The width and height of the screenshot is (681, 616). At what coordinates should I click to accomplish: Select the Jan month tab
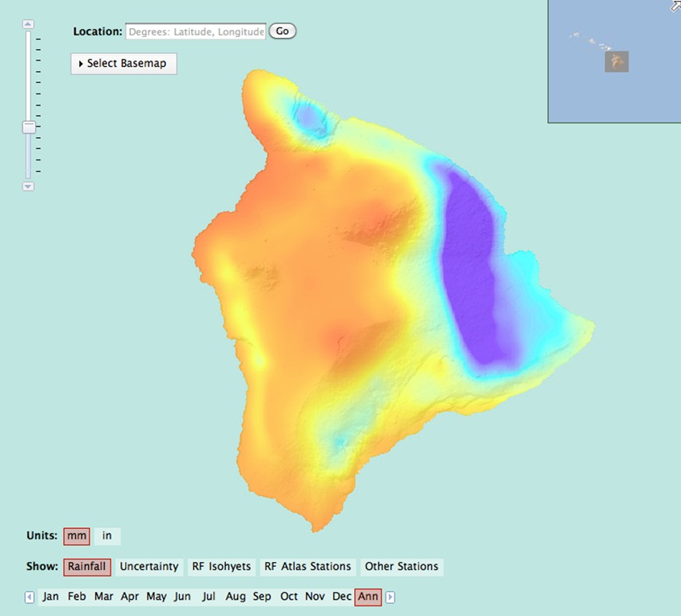click(51, 597)
